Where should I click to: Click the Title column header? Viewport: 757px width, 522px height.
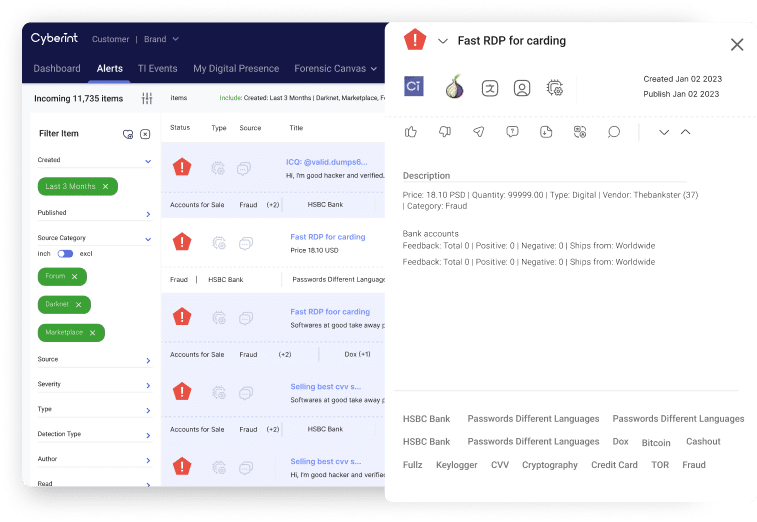click(296, 128)
